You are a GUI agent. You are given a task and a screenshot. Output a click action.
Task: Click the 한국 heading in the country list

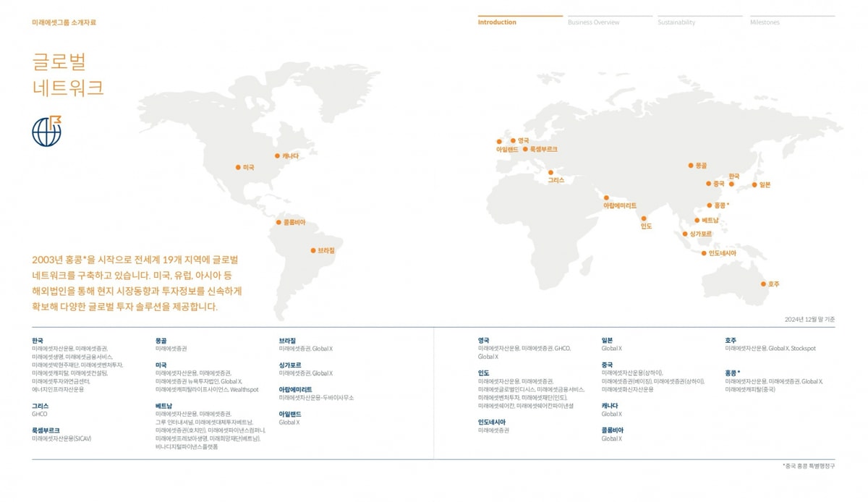click(38, 340)
